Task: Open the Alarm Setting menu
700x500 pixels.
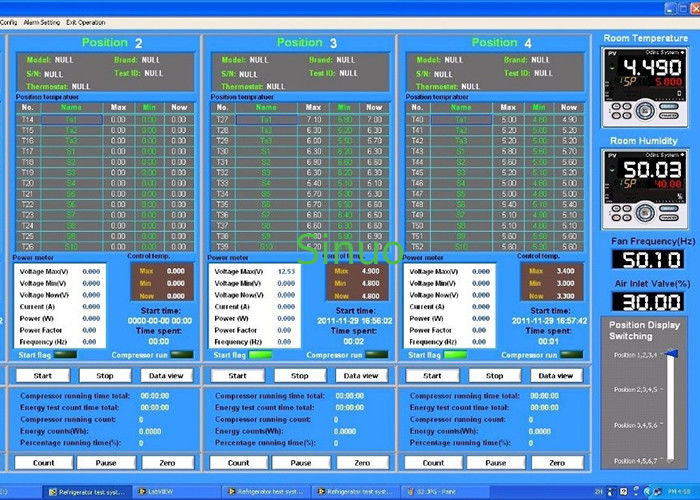Action: [42, 21]
